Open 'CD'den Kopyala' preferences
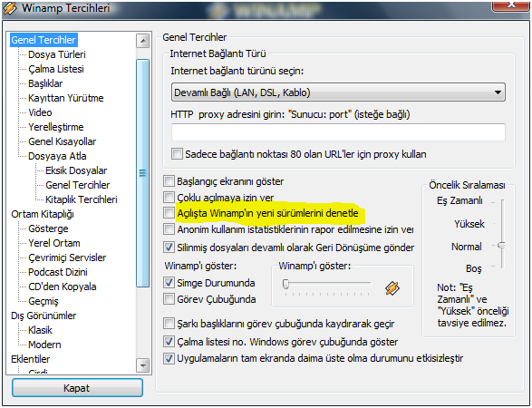The image size is (532, 408). tap(63, 287)
